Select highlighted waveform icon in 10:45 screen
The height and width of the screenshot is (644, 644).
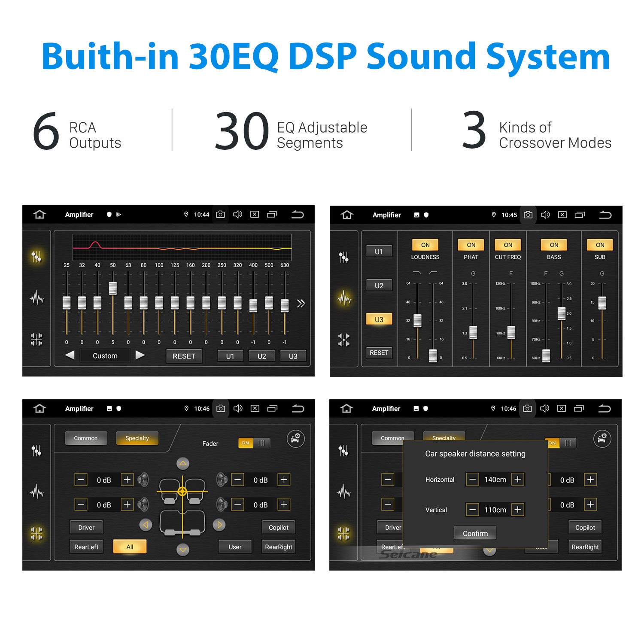click(x=344, y=298)
